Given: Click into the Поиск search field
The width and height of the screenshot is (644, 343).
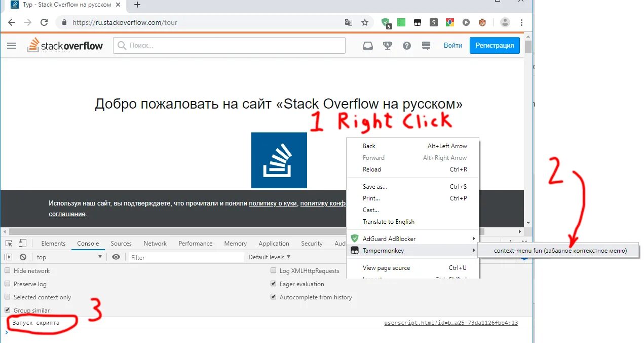Looking at the screenshot, I should click(x=229, y=45).
